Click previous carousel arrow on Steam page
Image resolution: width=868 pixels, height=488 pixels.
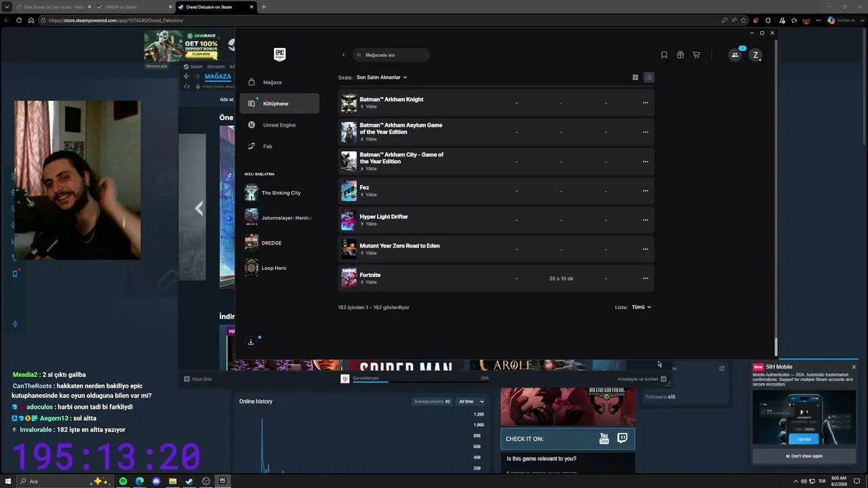tap(199, 208)
